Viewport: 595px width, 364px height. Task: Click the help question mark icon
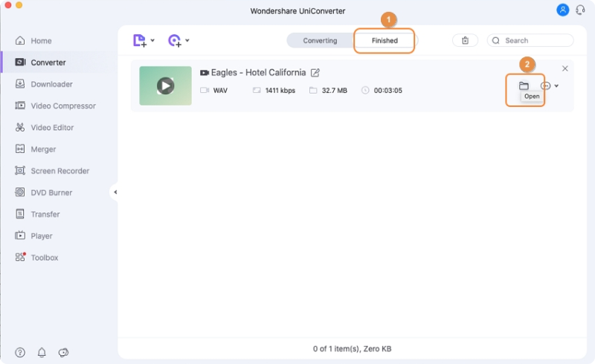(20, 352)
